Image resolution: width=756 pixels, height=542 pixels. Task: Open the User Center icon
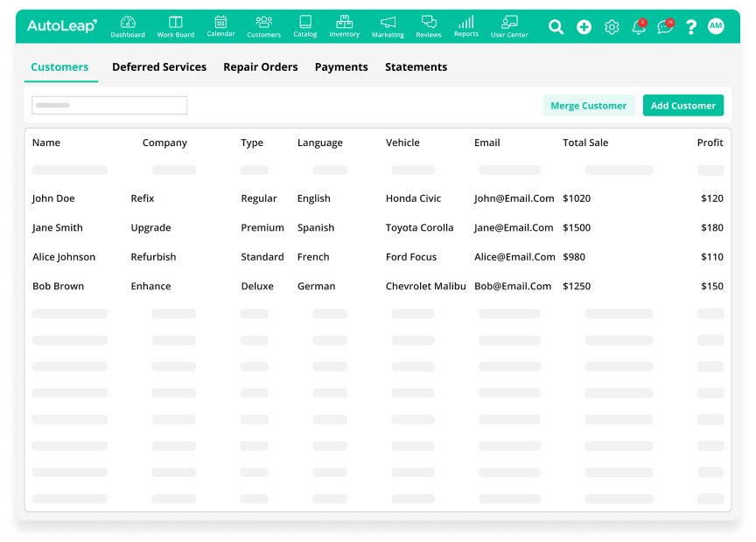[x=509, y=23]
